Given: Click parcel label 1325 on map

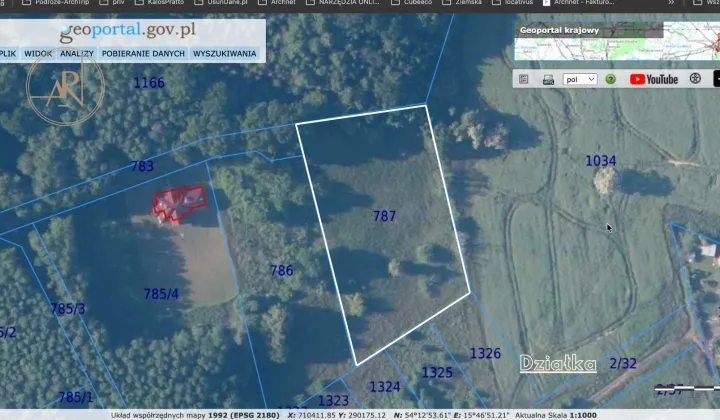Looking at the screenshot, I should pyautogui.click(x=437, y=372).
